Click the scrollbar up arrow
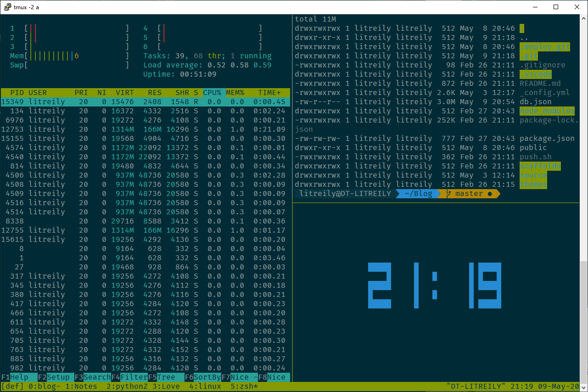The image size is (588, 392). (583, 19)
